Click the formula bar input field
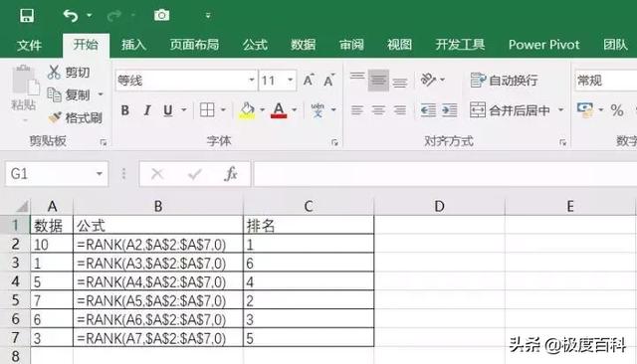Screen dimensions: 637x364 coord(445,174)
